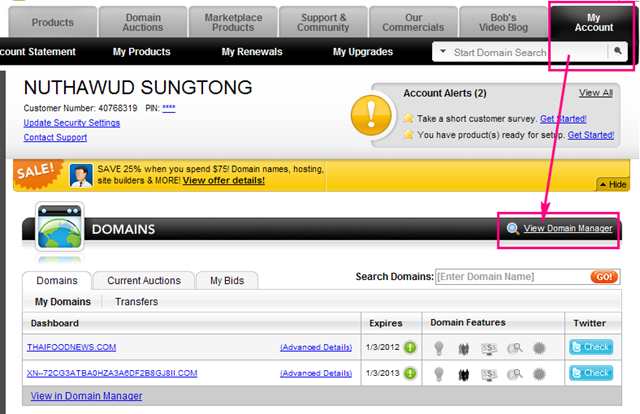Select the Transfers sub-tab
This screenshot has height=414, width=640.
coord(136,302)
